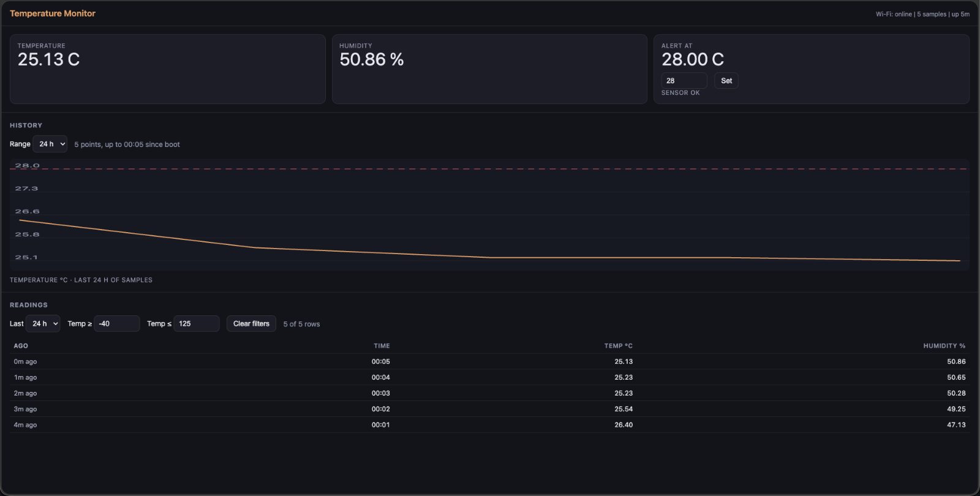Click the '25.13 C' temperature card value
This screenshot has height=496, width=980.
pos(48,59)
